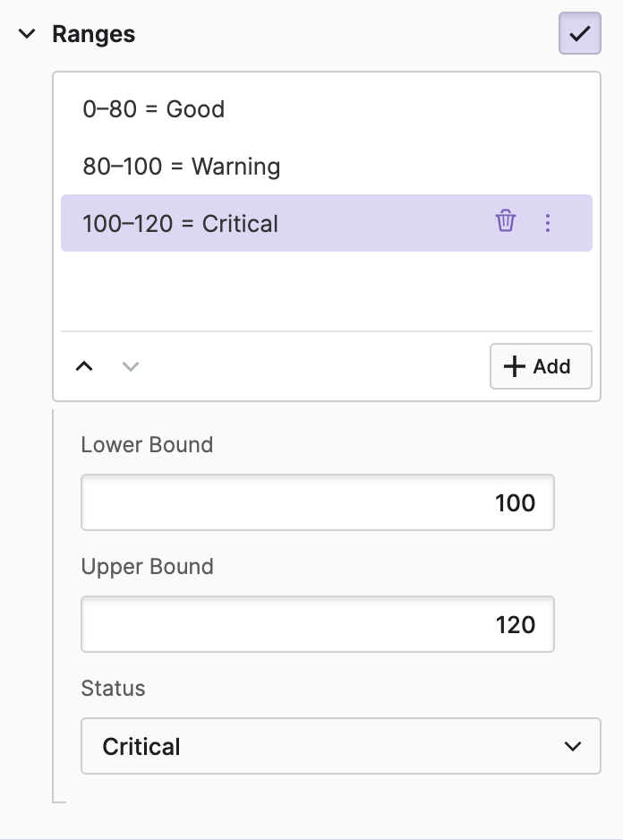Click the Upper Bound label

(x=147, y=567)
